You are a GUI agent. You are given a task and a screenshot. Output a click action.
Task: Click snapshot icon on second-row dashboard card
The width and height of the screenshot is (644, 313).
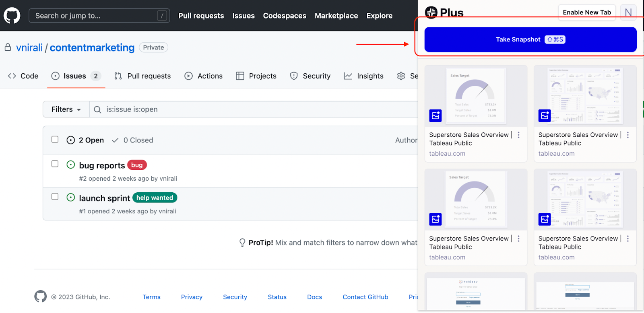[x=545, y=219]
